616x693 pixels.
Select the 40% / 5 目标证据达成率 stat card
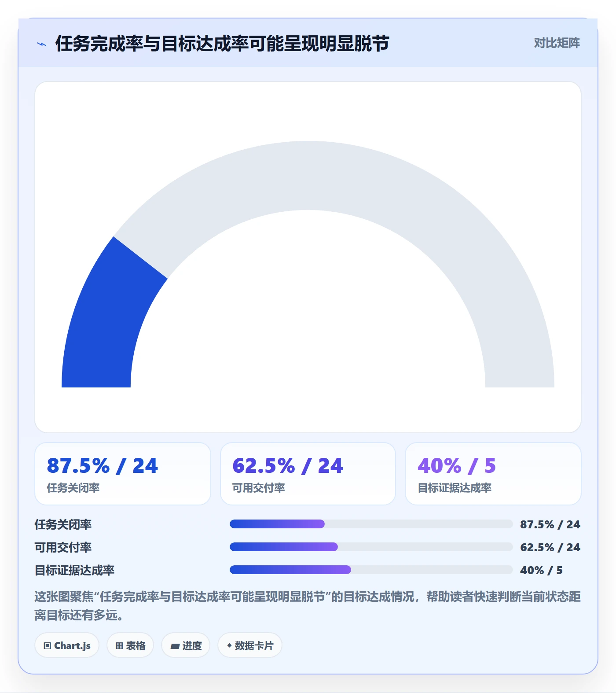coord(493,474)
